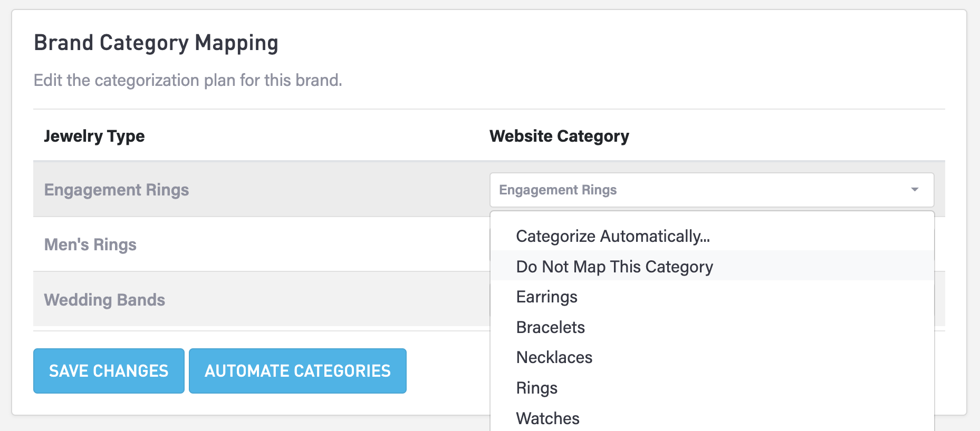Select the Men's Rings row label

tap(90, 244)
